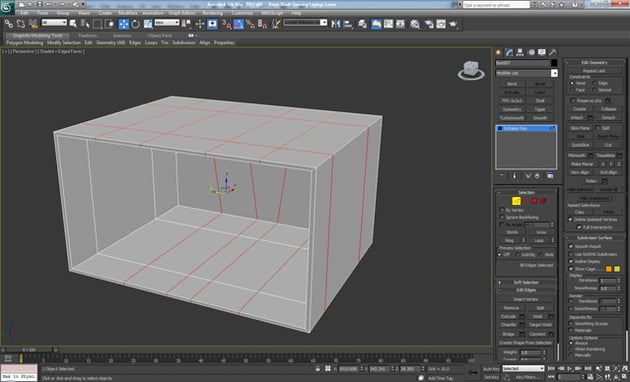Collapse the Edit Edges rollout
The width and height of the screenshot is (630, 382).
526,290
